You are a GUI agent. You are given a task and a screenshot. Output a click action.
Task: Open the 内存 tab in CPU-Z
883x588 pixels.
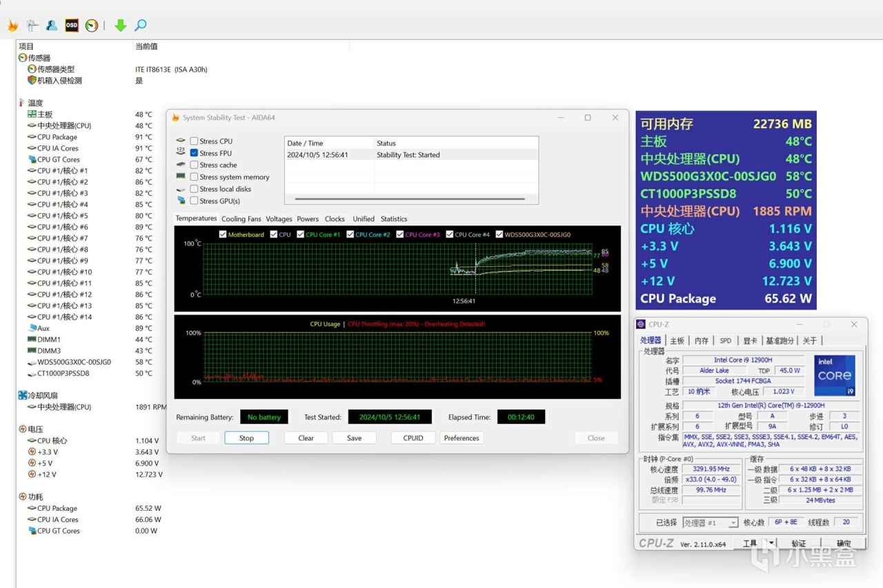pyautogui.click(x=701, y=341)
